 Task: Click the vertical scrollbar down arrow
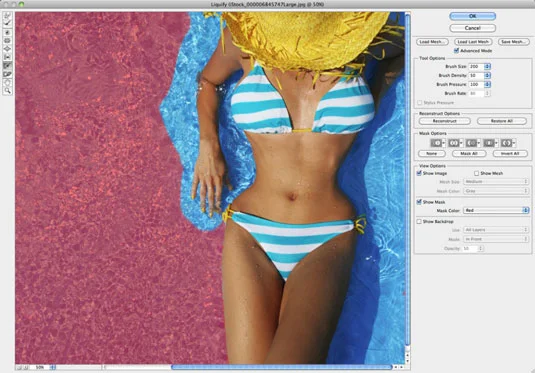(x=407, y=361)
